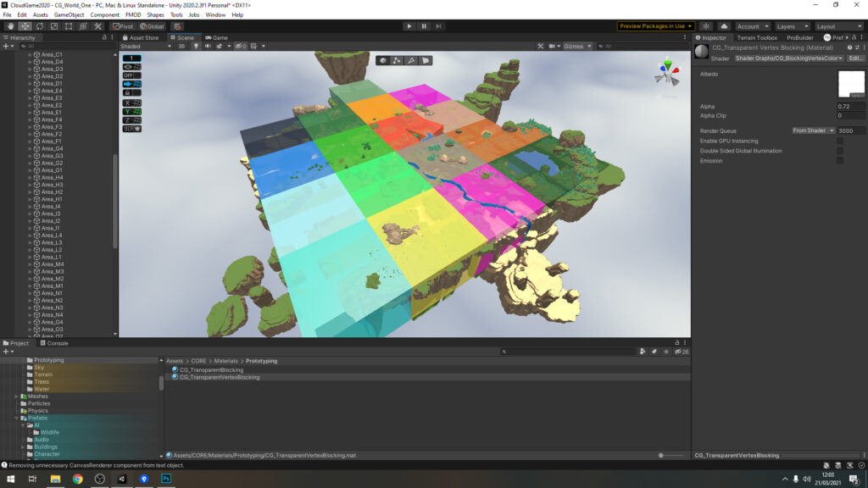
Task: Toggle the 2D scene view mode
Action: tap(181, 46)
